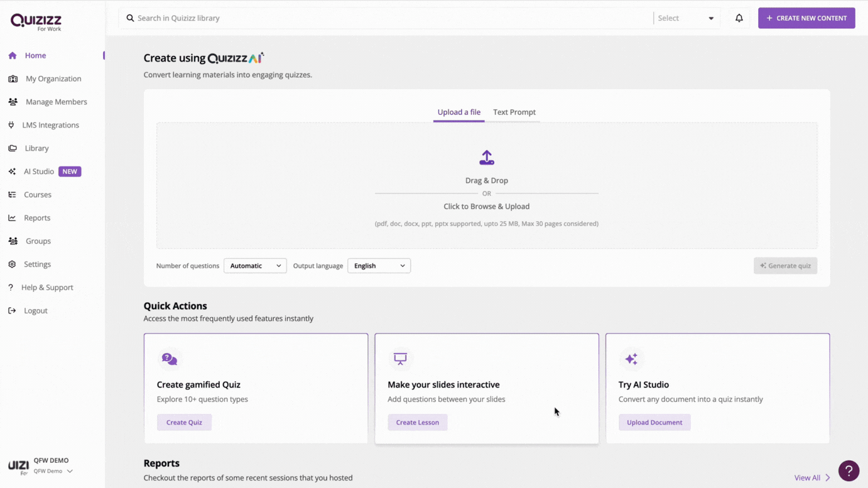Click the Library icon in sidebar

click(x=13, y=148)
